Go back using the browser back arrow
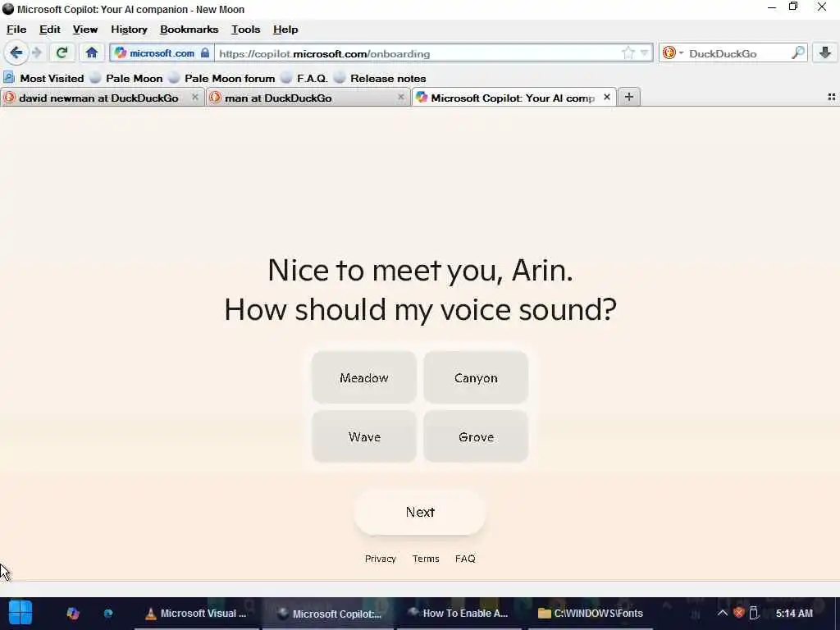This screenshot has width=840, height=630. coord(16,52)
